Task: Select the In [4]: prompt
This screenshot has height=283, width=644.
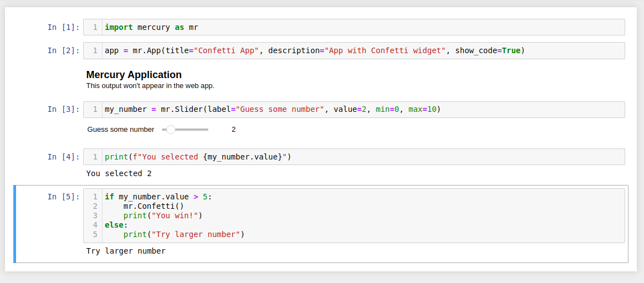Action: 64,157
